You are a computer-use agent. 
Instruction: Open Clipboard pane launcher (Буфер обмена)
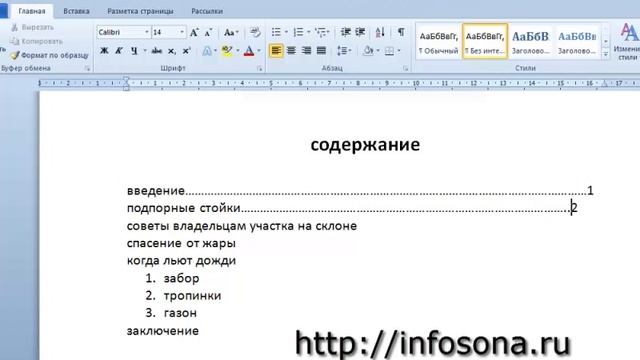[87, 69]
